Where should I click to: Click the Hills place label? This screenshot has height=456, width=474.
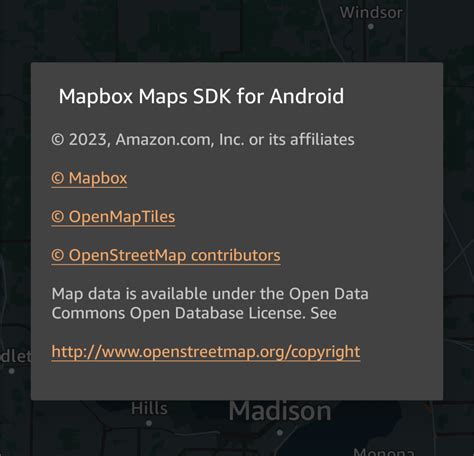[x=149, y=409]
